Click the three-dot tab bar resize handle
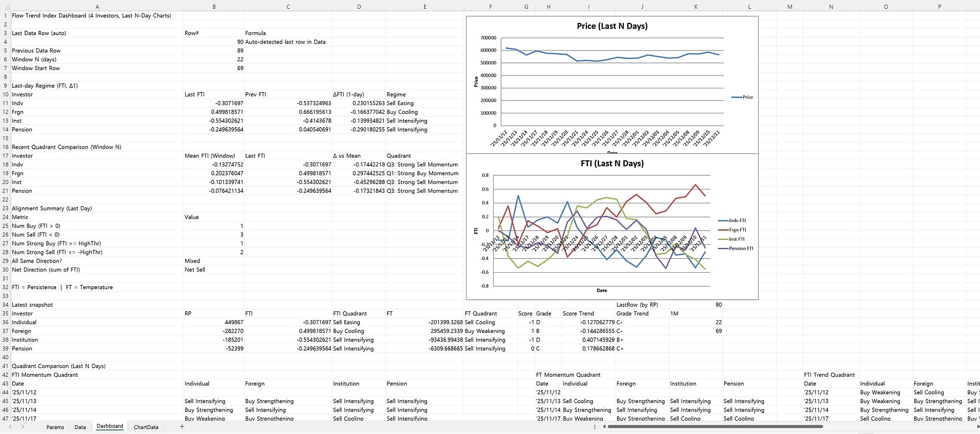The height and width of the screenshot is (434, 980). click(x=595, y=427)
